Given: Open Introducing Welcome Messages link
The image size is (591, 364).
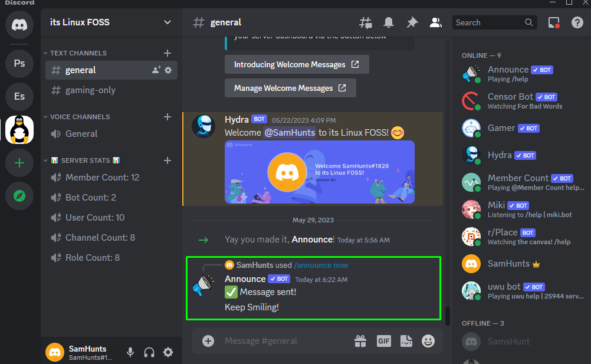Looking at the screenshot, I should click(297, 64).
